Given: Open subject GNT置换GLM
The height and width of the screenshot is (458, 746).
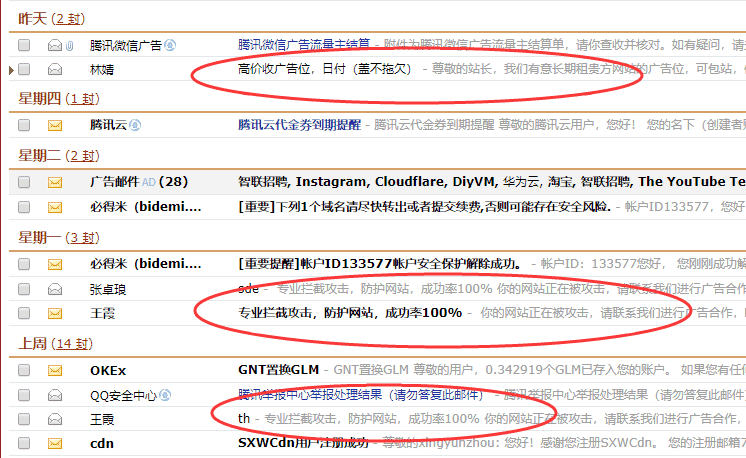Looking at the screenshot, I should [278, 370].
